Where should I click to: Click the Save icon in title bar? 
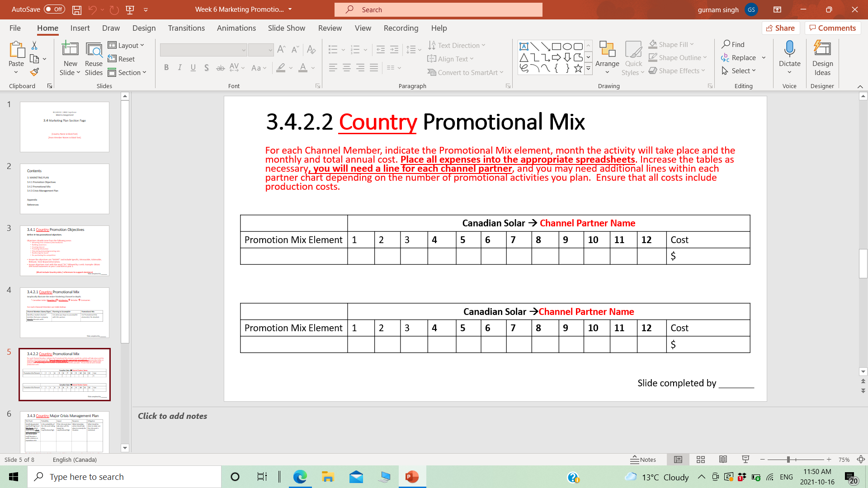coord(77,9)
